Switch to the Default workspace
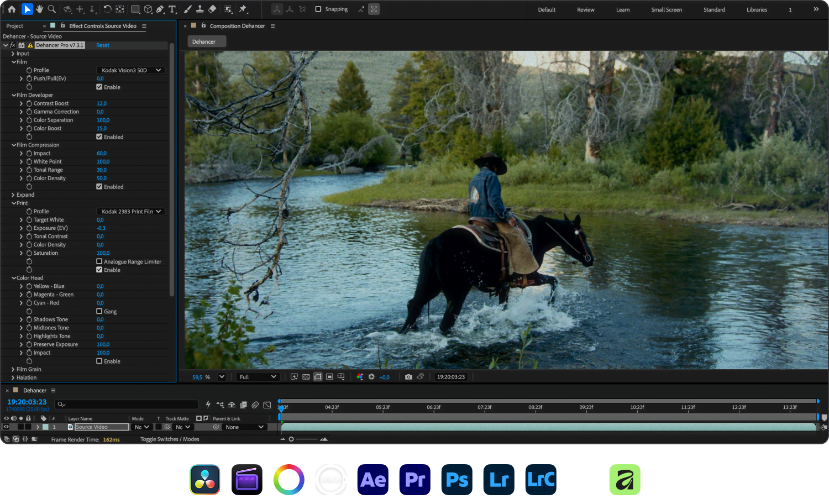 pos(547,9)
